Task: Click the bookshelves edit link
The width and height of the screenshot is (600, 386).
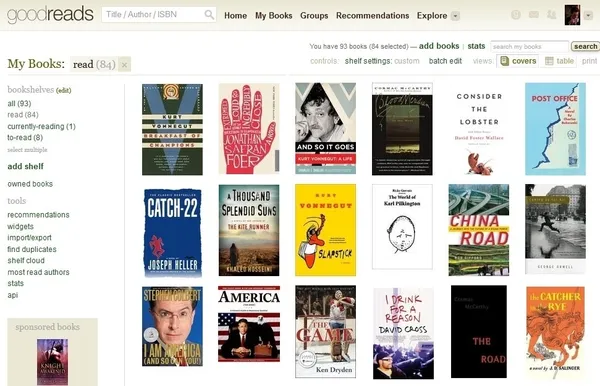Action: 64,91
